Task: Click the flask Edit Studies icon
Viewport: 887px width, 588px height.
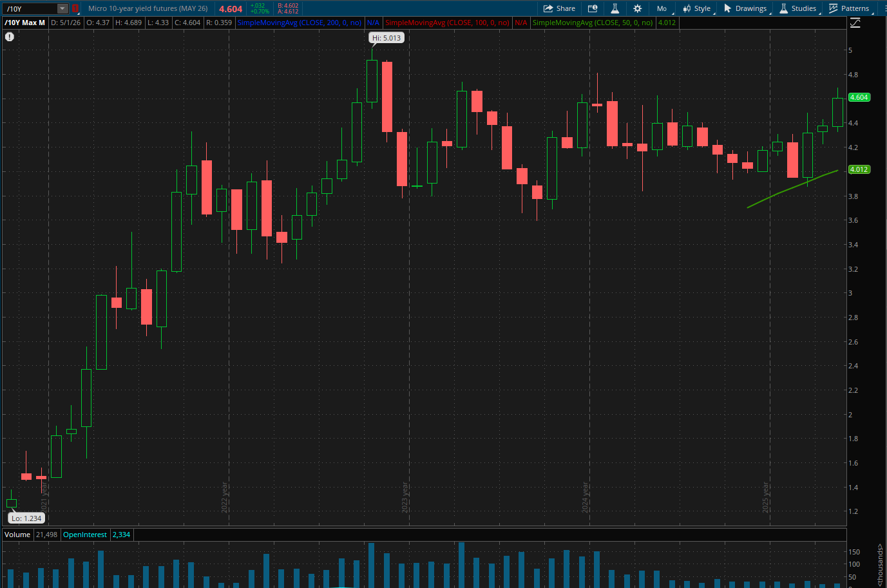Action: (x=615, y=8)
